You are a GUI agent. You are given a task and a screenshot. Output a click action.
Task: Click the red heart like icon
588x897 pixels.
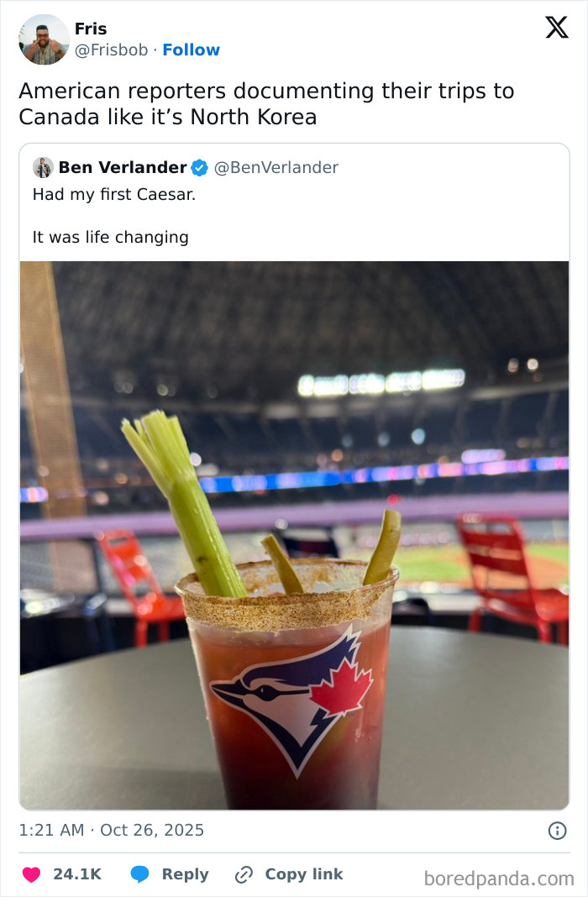(30, 874)
